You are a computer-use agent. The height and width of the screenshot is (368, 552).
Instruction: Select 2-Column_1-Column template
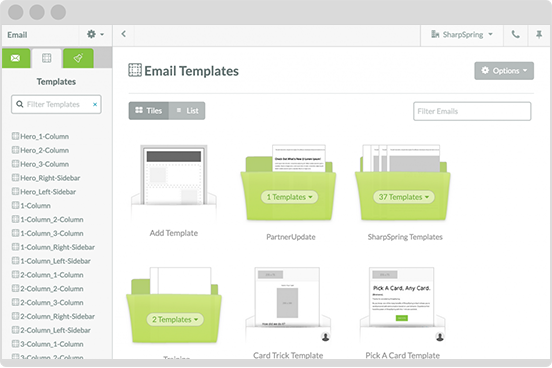(x=48, y=275)
